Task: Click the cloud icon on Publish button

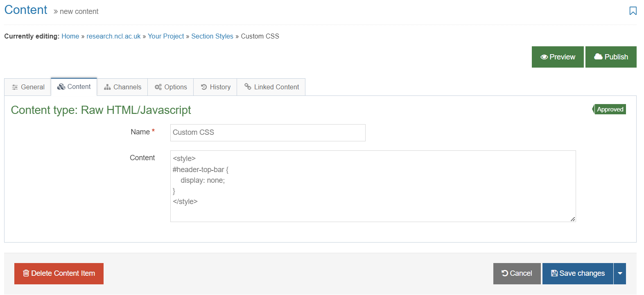Action: pyautogui.click(x=598, y=57)
